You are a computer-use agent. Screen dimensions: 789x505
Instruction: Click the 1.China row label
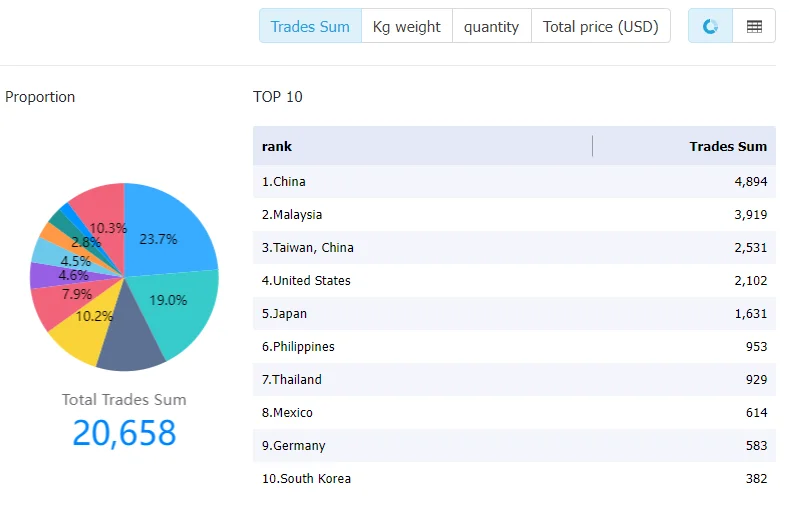[x=284, y=182]
